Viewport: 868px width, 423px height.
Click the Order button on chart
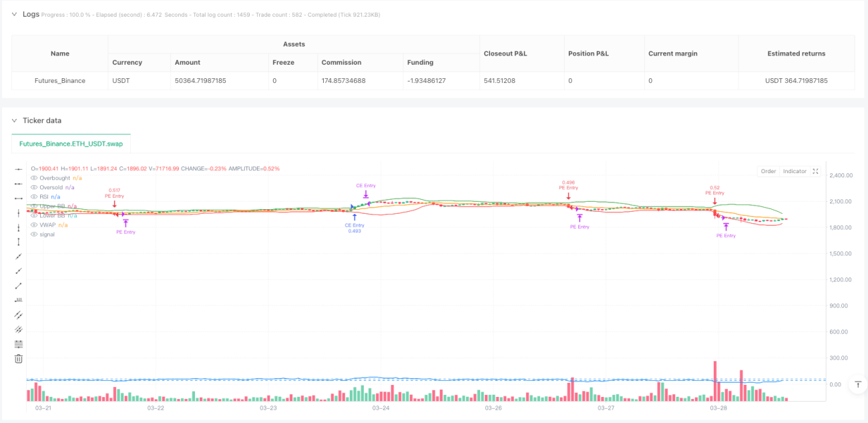click(769, 171)
